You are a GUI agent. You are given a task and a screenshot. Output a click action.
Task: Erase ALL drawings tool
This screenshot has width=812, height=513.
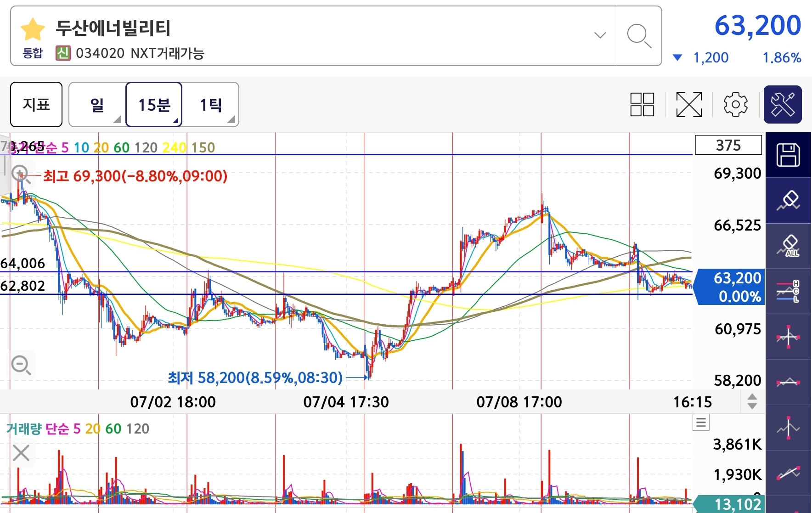788,246
